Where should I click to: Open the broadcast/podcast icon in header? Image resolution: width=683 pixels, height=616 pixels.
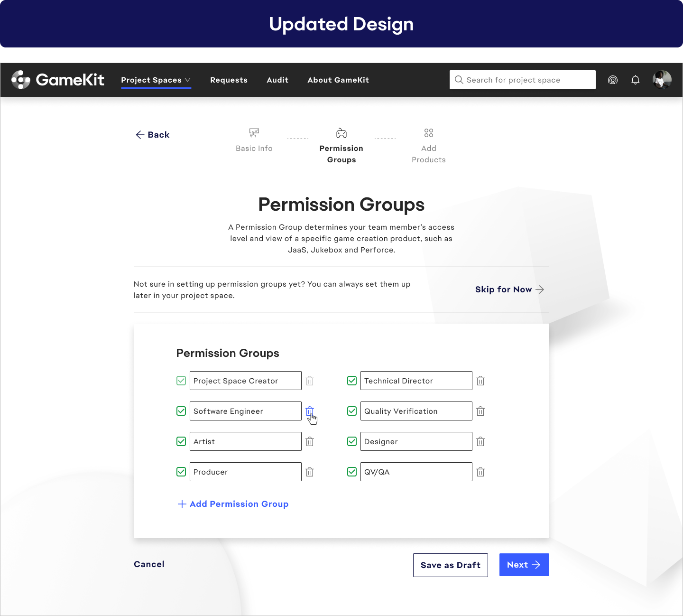(613, 80)
